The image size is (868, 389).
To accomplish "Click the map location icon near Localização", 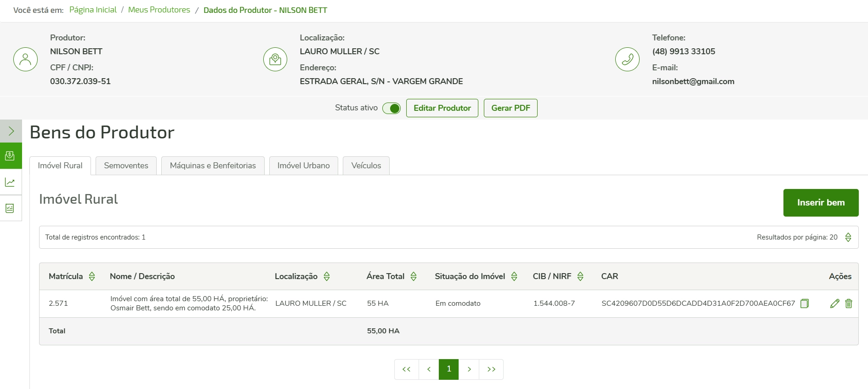I will click(275, 59).
